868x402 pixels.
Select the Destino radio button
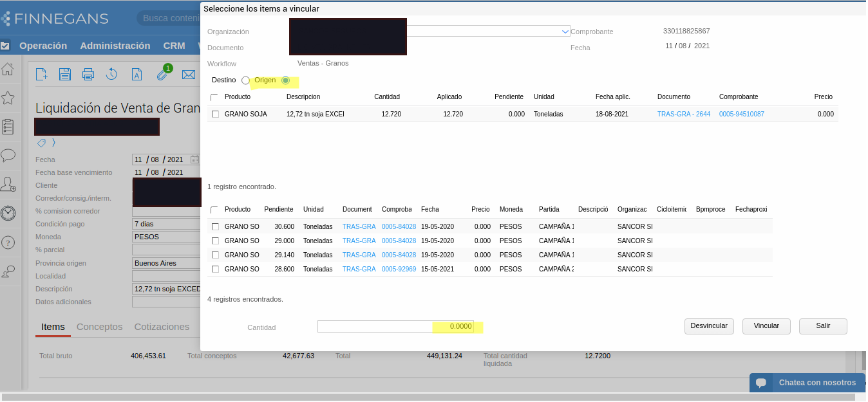245,80
